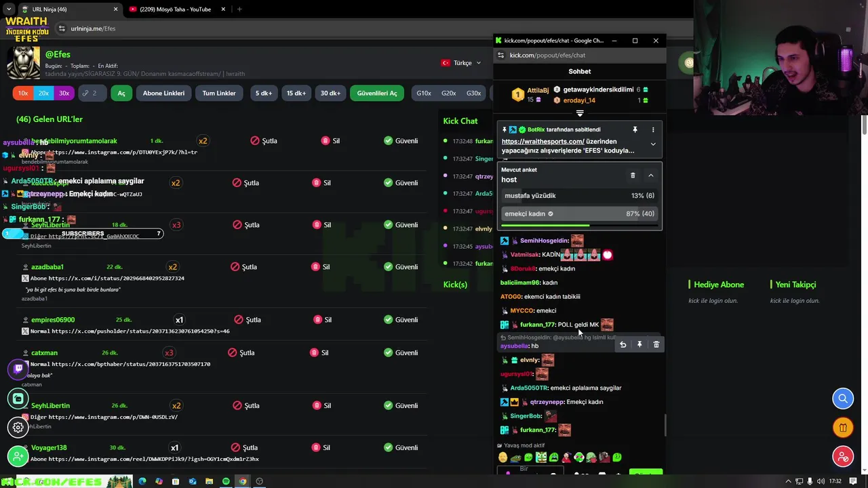
Task: Filter links by 15 dk+
Action: [x=296, y=93]
